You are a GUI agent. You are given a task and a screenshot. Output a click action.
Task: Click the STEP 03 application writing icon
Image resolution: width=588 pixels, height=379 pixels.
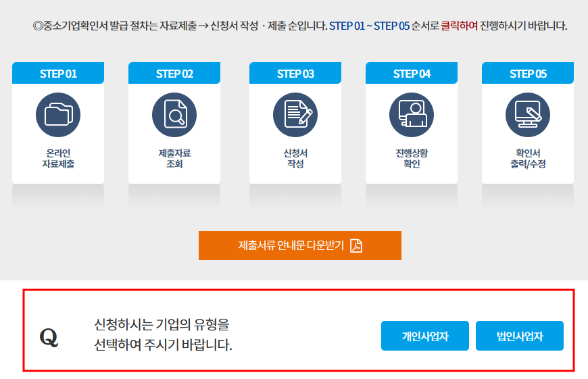click(295, 115)
